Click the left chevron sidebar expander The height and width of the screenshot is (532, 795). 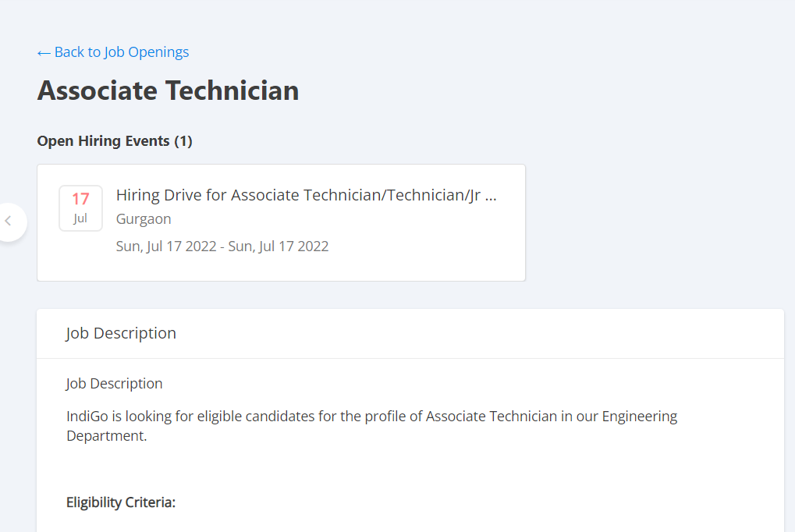tap(9, 222)
